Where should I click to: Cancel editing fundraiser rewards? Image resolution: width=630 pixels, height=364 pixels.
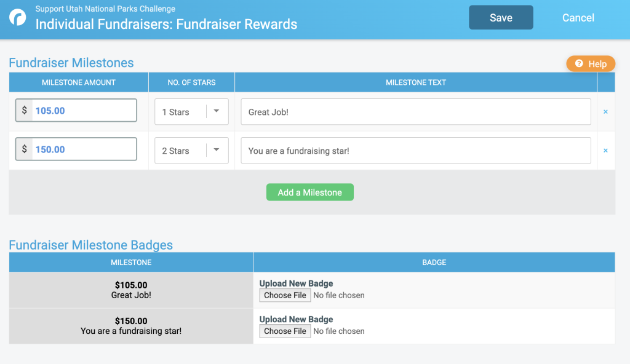pos(578,18)
